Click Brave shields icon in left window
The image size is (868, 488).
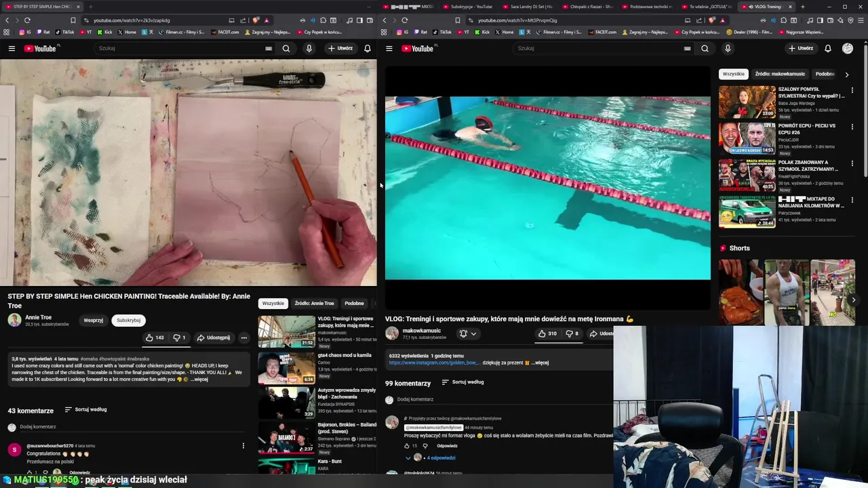pyautogui.click(x=256, y=20)
